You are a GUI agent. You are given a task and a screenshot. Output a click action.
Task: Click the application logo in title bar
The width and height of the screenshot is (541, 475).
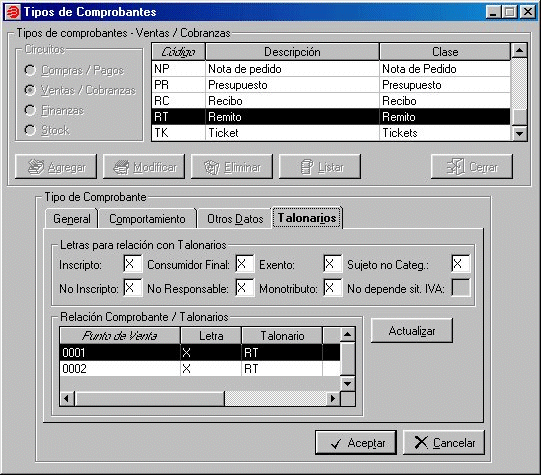pos(13,12)
